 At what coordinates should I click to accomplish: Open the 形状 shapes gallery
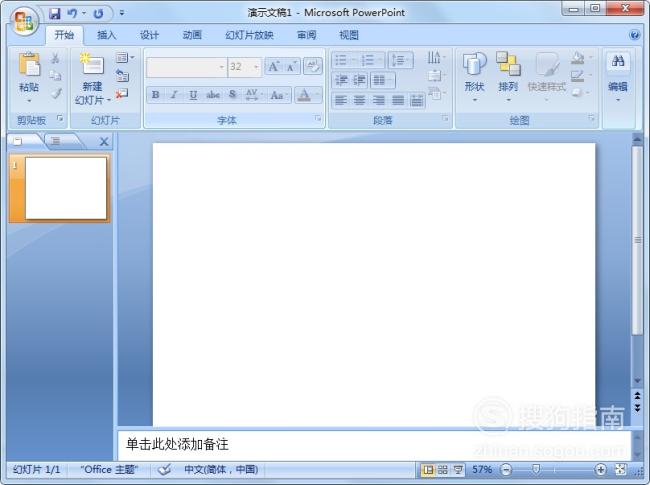[x=474, y=77]
